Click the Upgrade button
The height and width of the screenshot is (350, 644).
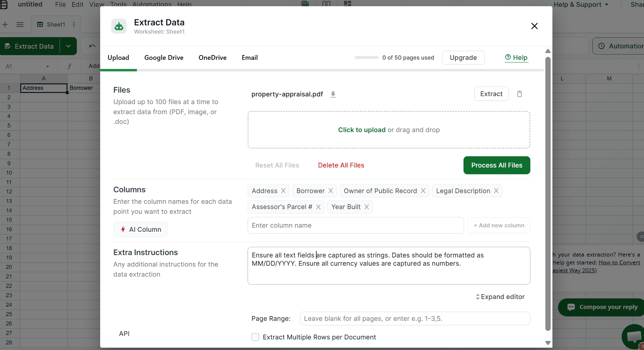point(463,57)
